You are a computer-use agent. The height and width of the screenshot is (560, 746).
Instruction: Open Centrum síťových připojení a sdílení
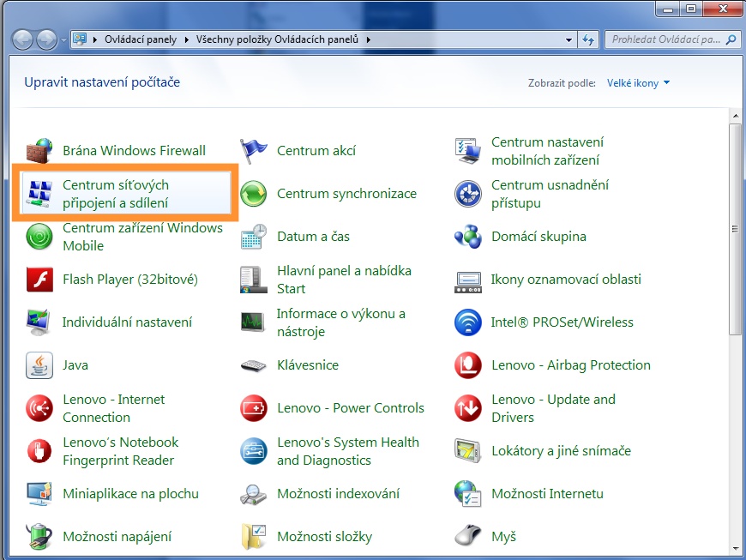click(x=115, y=194)
